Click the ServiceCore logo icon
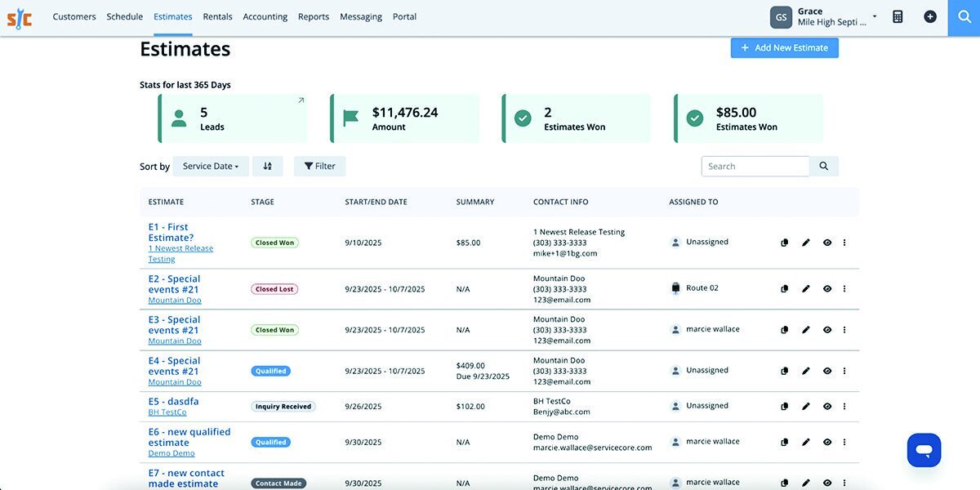This screenshot has height=490, width=980. [x=20, y=17]
